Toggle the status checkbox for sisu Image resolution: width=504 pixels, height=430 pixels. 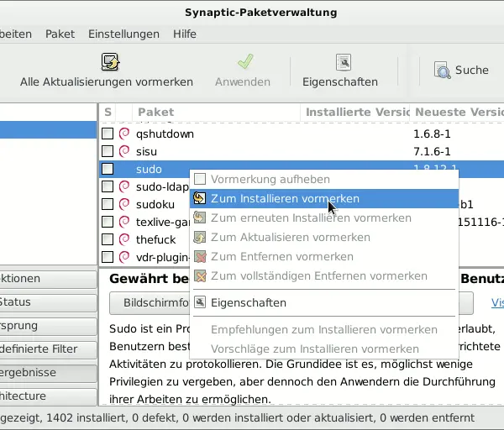tap(108, 151)
